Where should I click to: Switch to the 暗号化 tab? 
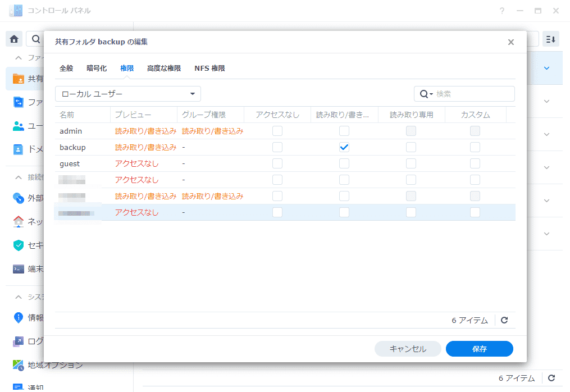coord(97,69)
